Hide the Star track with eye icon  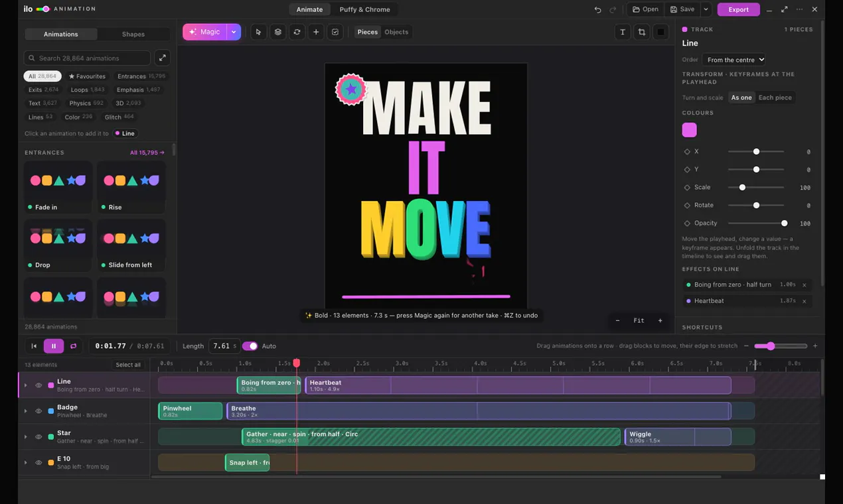pyautogui.click(x=38, y=437)
